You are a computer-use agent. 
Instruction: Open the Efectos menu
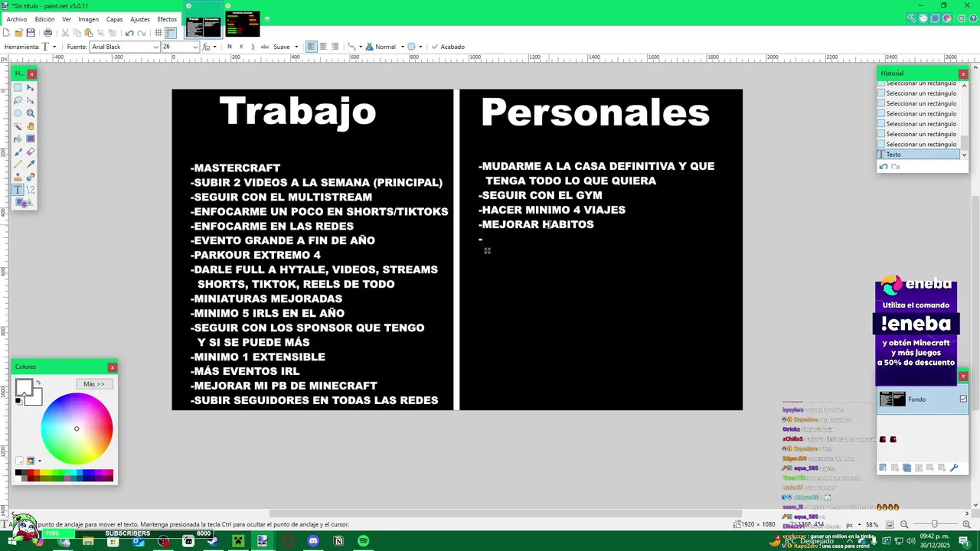[x=167, y=19]
